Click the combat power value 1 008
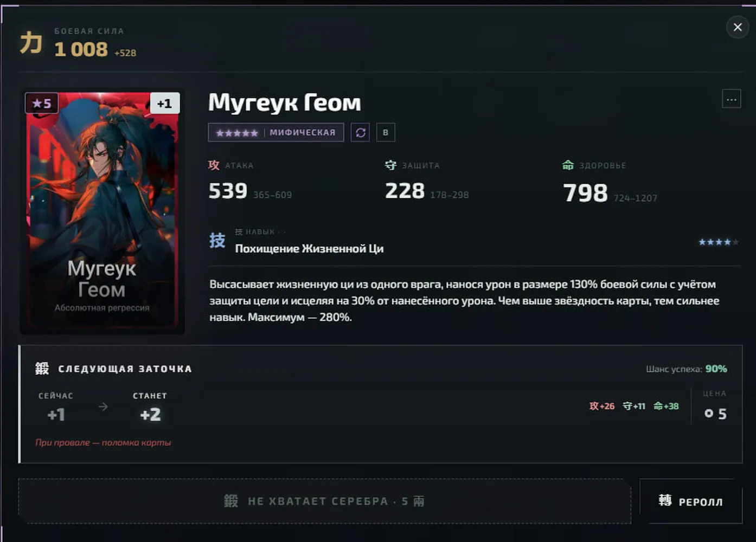756x542 pixels. (x=81, y=49)
